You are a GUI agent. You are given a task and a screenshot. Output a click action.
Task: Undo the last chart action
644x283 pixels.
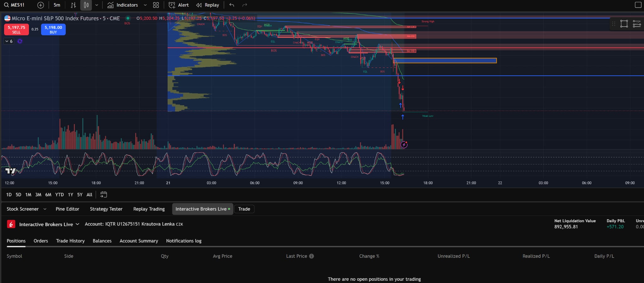click(x=232, y=5)
